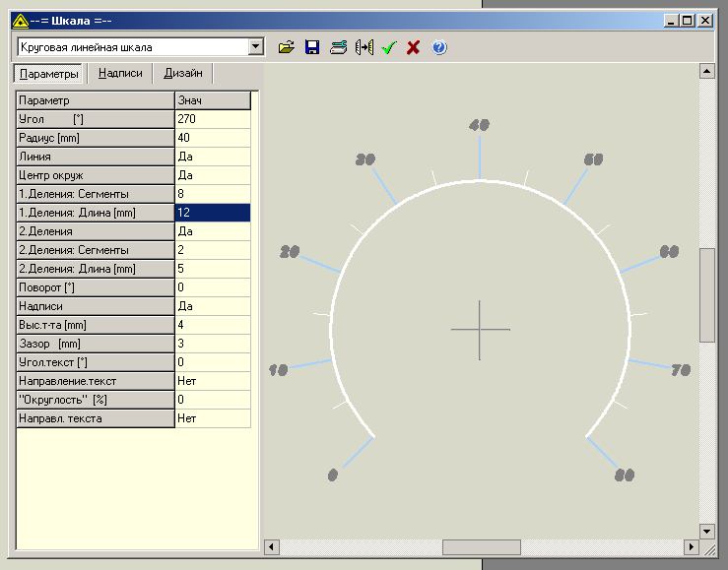Switch to the Дизайн tab
This screenshot has width=728, height=570.
tap(183, 74)
